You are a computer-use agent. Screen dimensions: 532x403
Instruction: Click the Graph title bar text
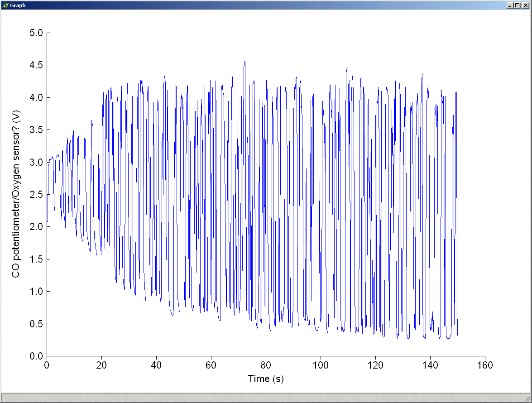point(18,6)
